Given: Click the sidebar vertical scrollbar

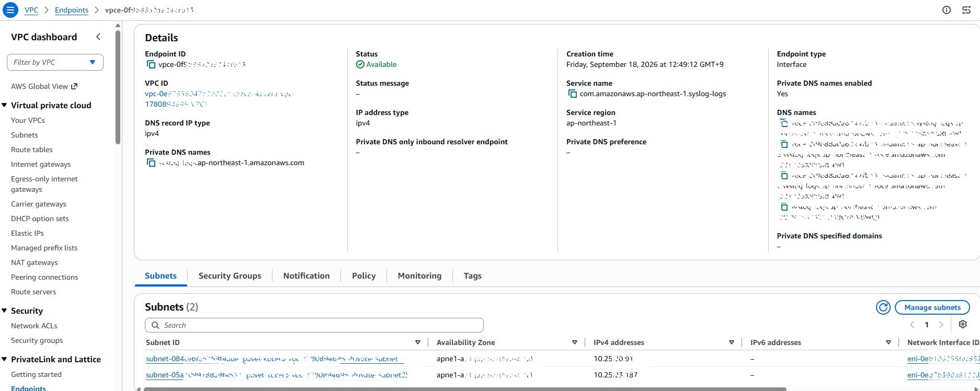Looking at the screenshot, I should click(x=118, y=86).
